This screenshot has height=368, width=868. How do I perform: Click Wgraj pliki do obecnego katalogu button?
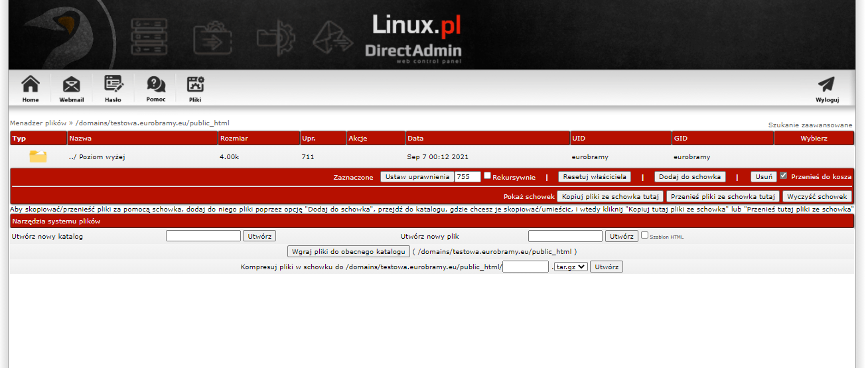(x=348, y=252)
